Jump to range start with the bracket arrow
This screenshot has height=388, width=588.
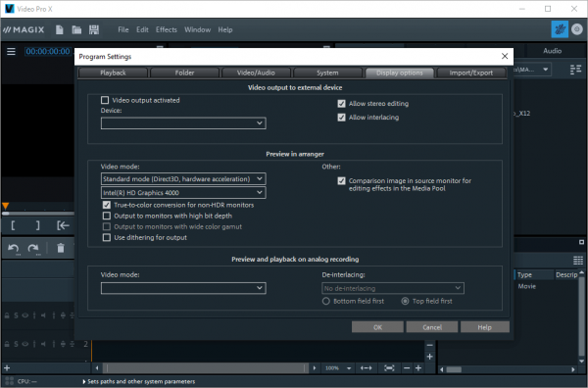tap(63, 225)
